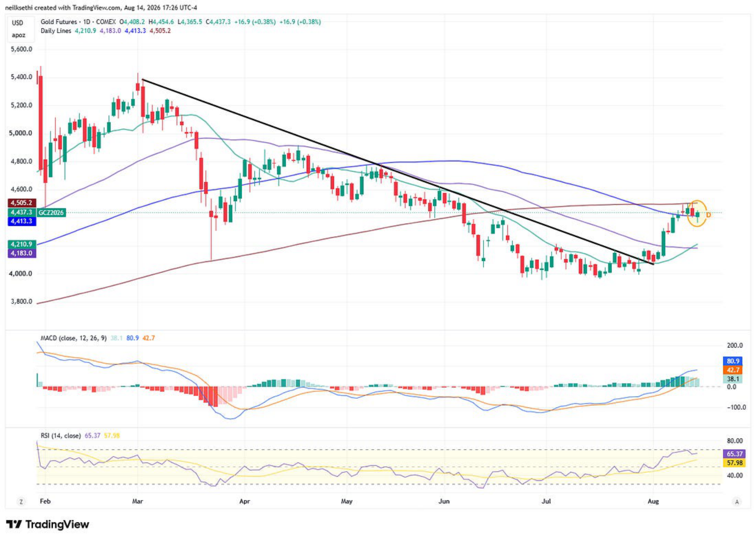Click the blue 4,413.3 value in Daily Lines legend
The image size is (756, 540).
[x=135, y=31]
